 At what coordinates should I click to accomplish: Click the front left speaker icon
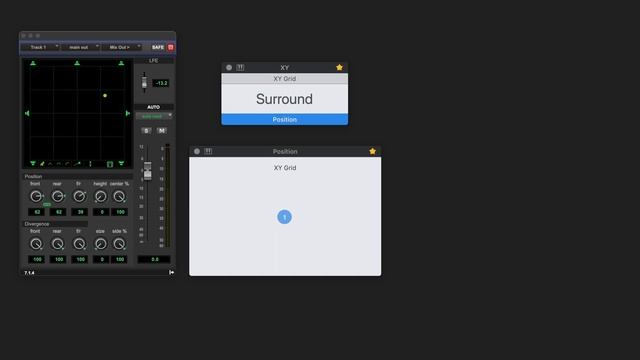coord(33,63)
